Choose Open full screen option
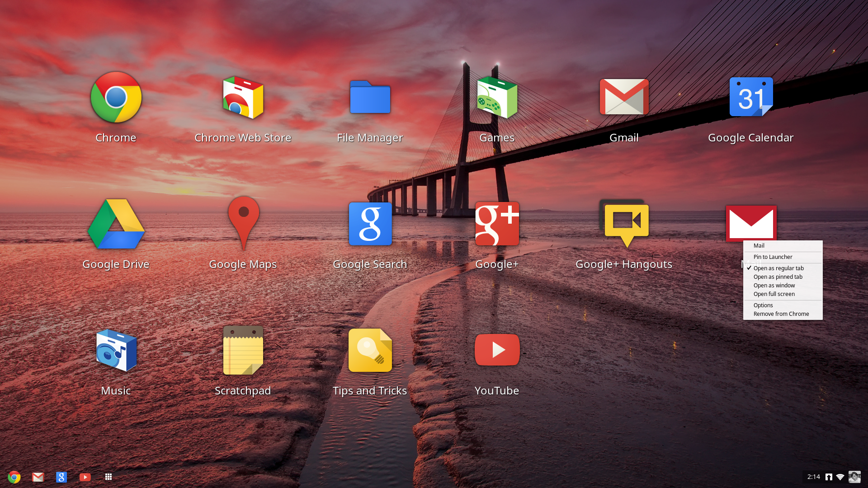 coord(774,294)
